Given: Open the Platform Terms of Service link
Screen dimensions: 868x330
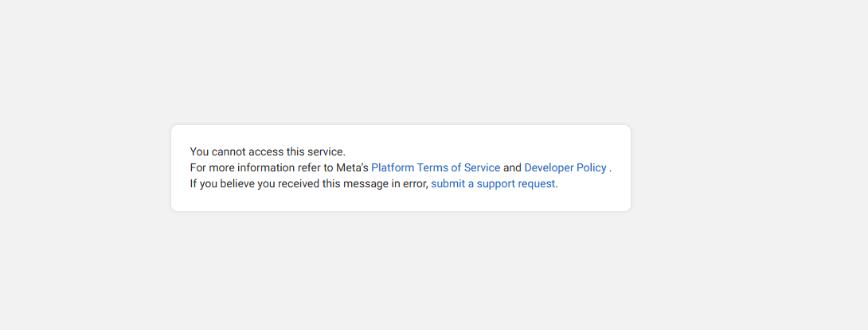Looking at the screenshot, I should (436, 167).
